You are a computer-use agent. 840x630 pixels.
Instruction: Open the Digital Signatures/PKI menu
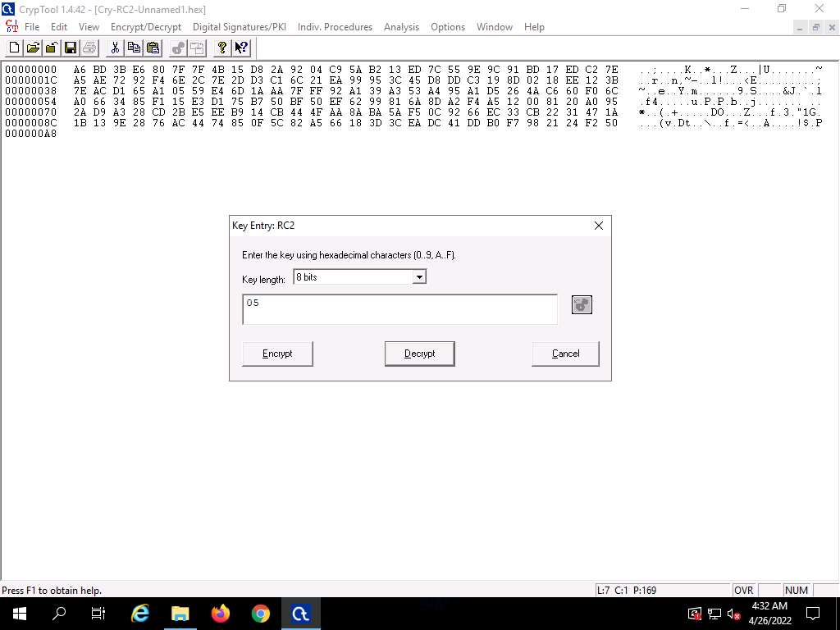pos(240,27)
